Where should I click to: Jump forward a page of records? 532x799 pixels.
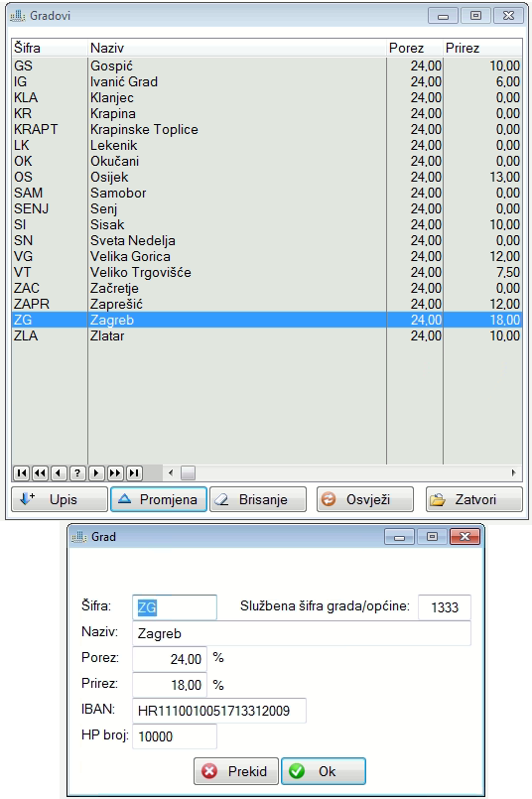pyautogui.click(x=115, y=472)
